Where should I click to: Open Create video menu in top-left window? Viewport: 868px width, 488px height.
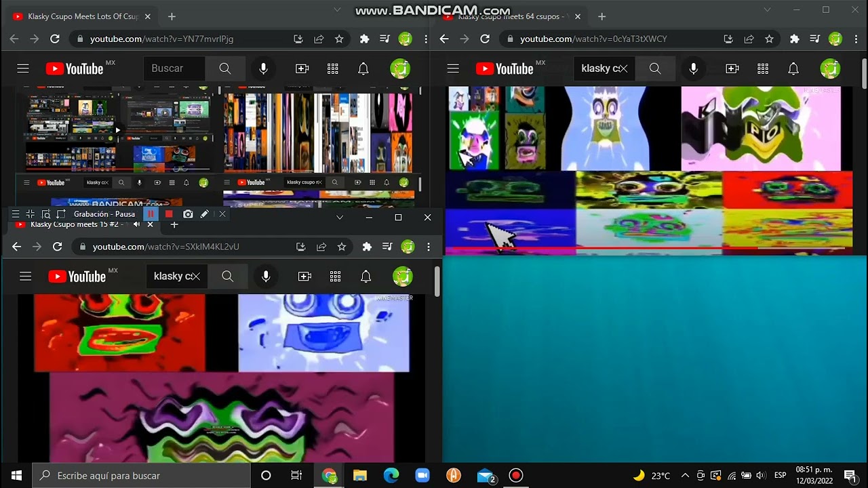302,68
